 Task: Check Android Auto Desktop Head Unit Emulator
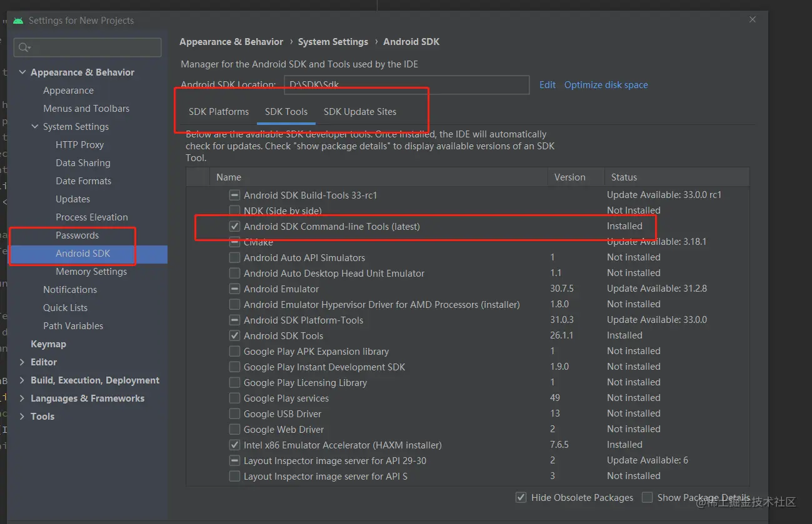pos(234,273)
